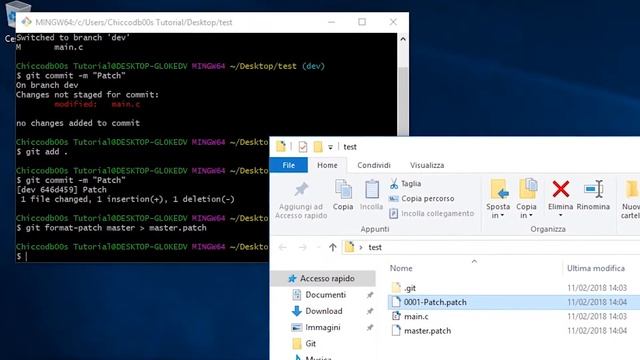Open Elimina dropdown arrow below label
Screen dimensions: 640x360
pos(561,216)
